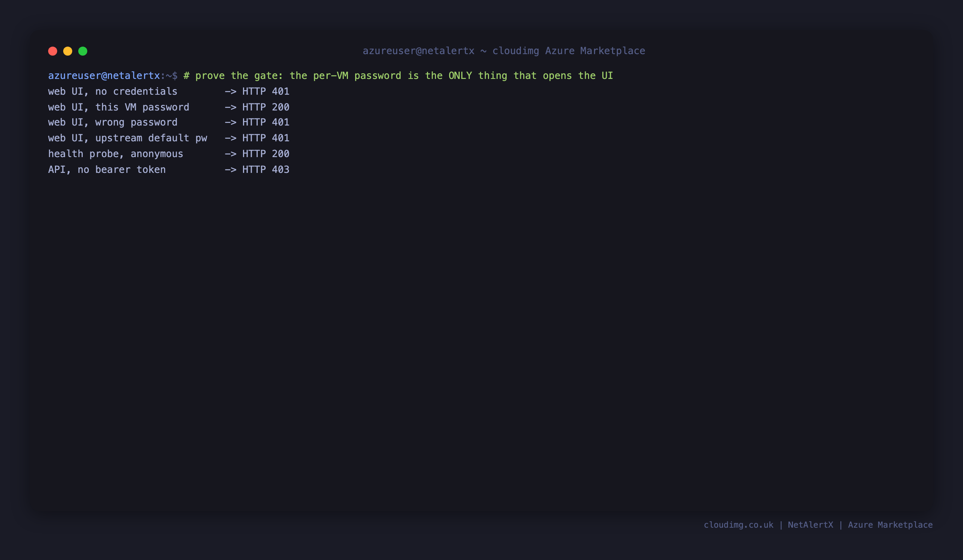The image size is (963, 560).
Task: Select the line 'web UI, no credentials'
Action: 169,91
